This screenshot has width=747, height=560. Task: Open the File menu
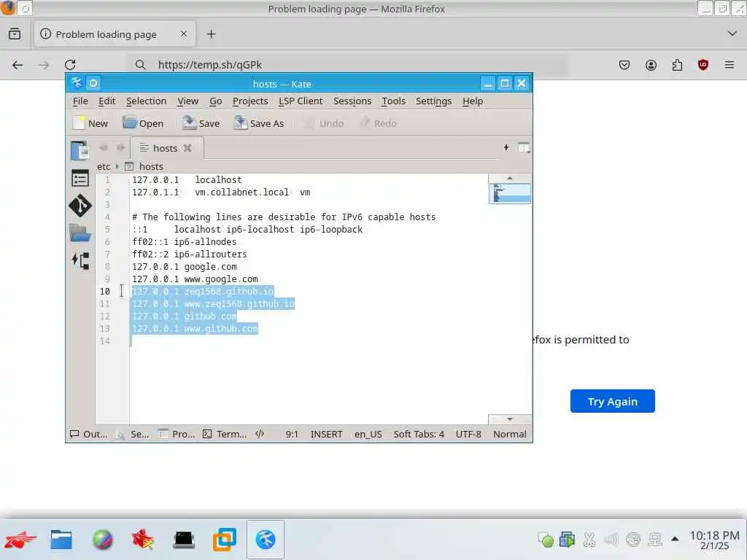tap(80, 101)
